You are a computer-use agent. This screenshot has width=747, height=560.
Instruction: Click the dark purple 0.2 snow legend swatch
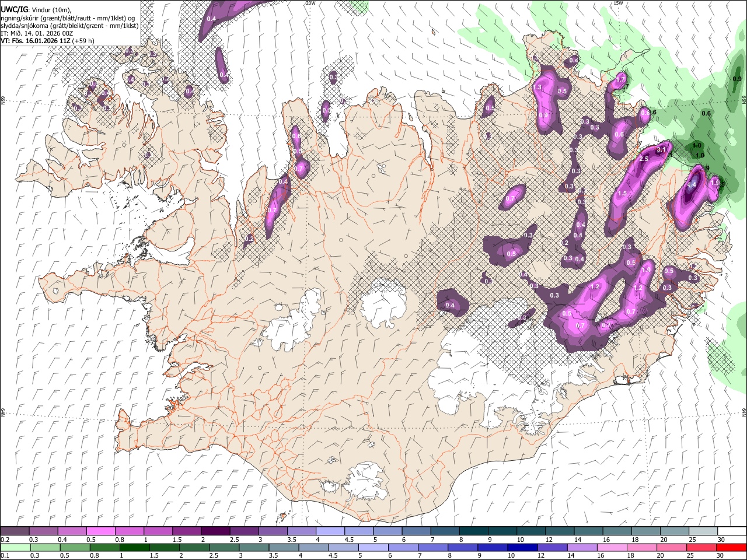click(x=15, y=531)
